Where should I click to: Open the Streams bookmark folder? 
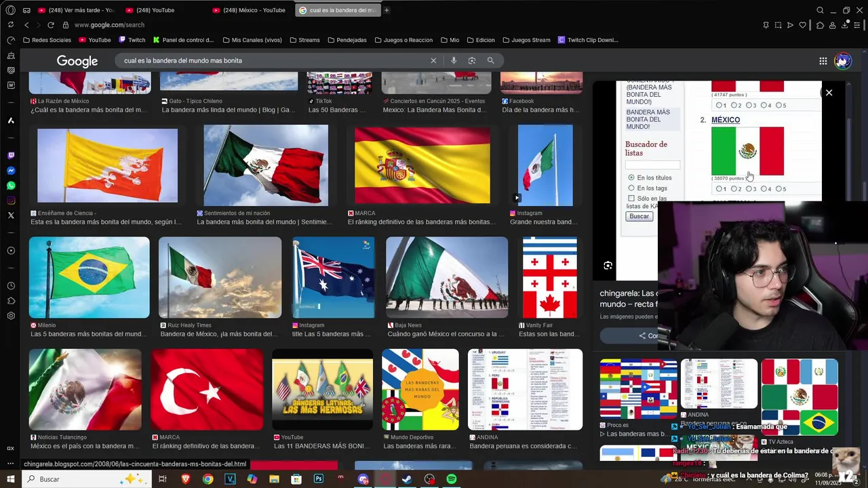click(x=304, y=40)
